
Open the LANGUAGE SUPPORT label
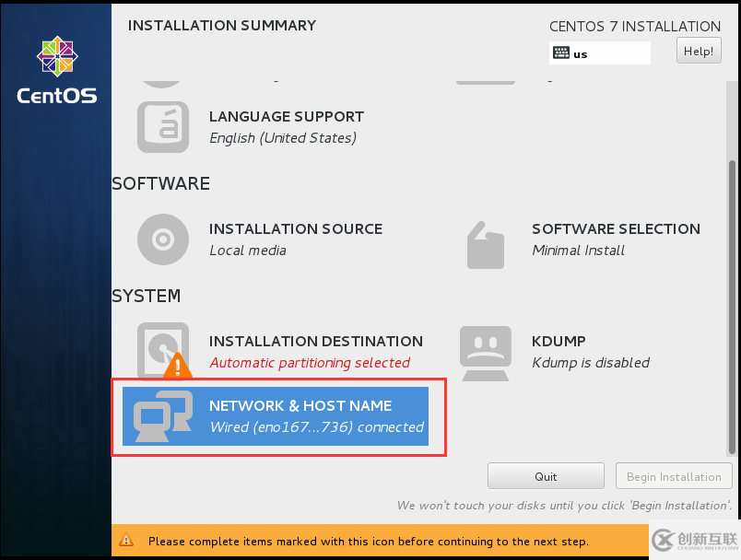[287, 116]
